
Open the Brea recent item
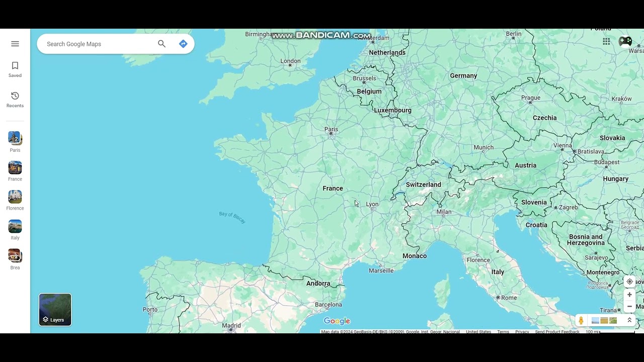[15, 259]
